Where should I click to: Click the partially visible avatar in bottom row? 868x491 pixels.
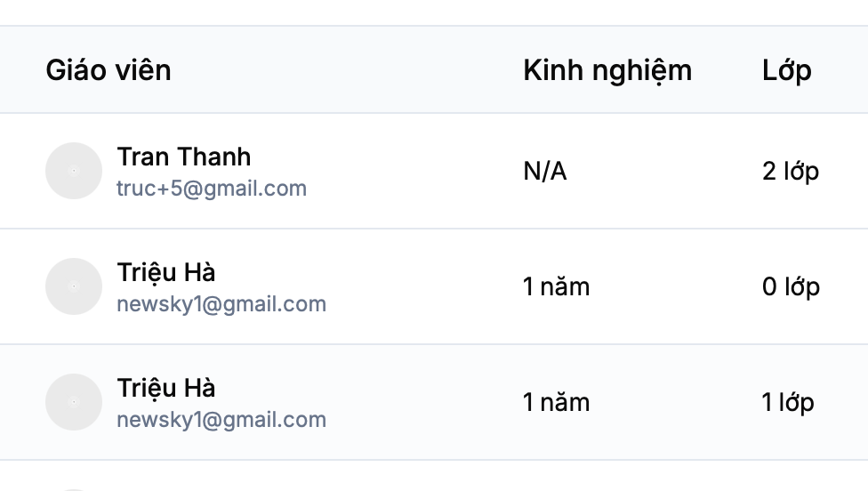tap(74, 488)
